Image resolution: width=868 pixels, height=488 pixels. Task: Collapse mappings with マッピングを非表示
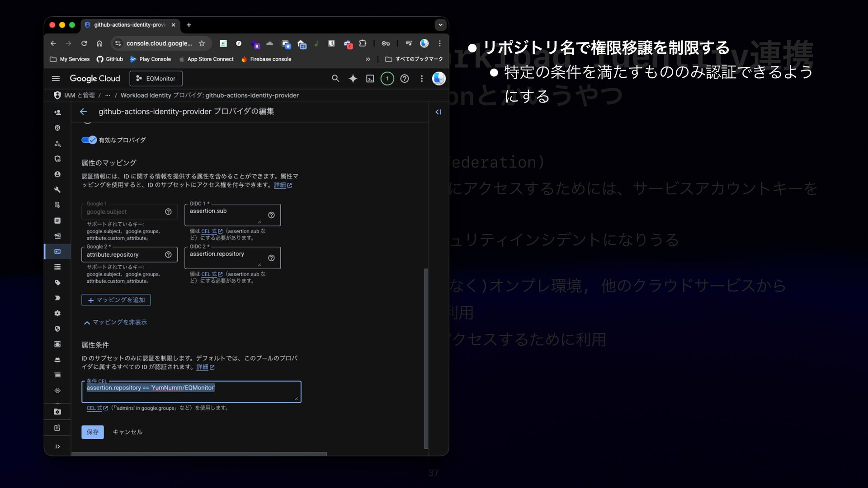[116, 322]
